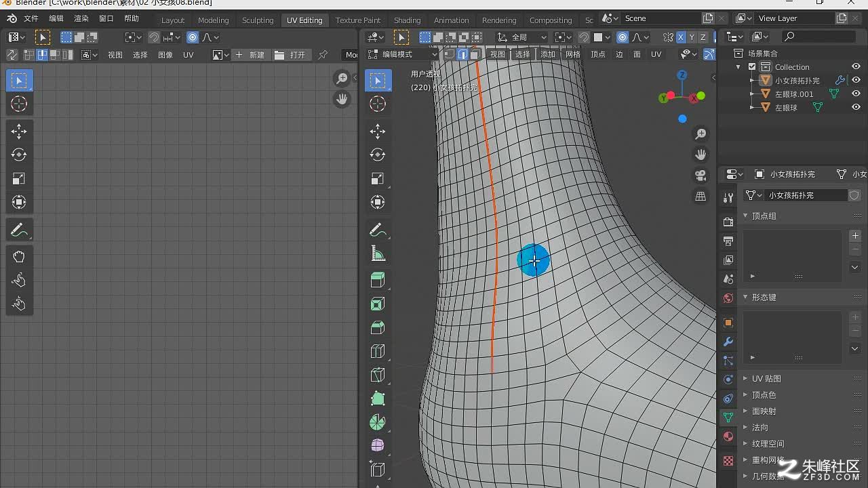
Task: Select the Knife tool
Action: pyautogui.click(x=378, y=375)
